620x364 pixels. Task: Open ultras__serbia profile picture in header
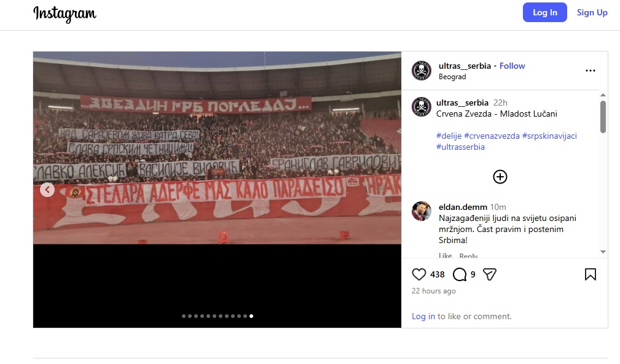point(422,71)
